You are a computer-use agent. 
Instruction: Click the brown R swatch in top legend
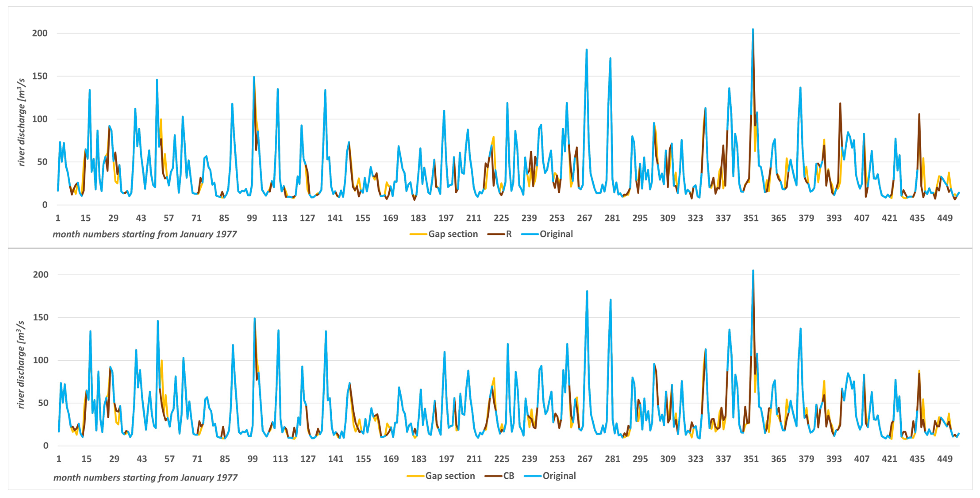point(496,234)
